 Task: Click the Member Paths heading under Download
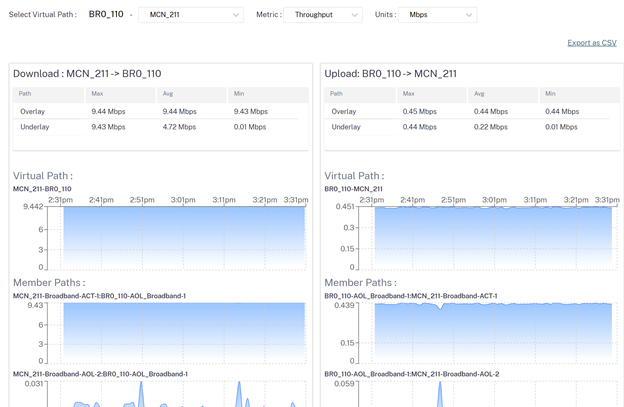click(x=49, y=282)
